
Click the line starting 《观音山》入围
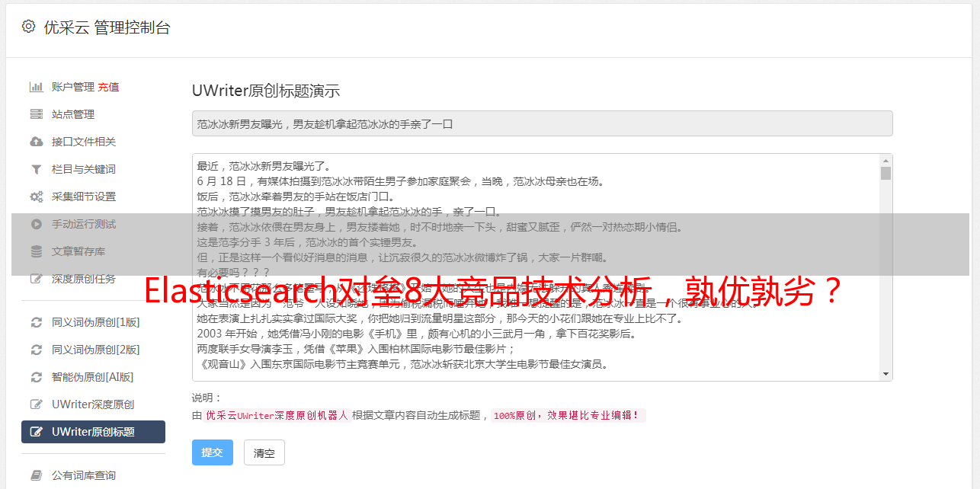[402, 364]
